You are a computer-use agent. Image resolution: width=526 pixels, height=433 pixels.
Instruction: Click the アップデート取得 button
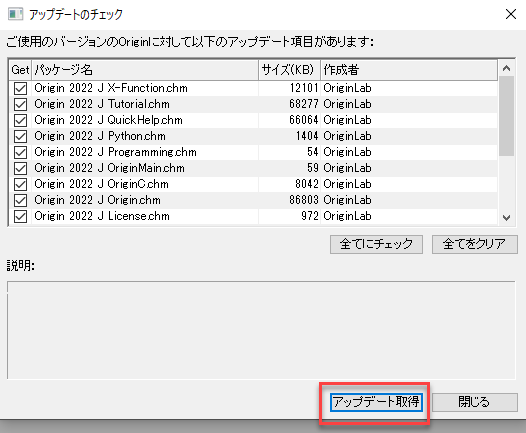point(376,402)
